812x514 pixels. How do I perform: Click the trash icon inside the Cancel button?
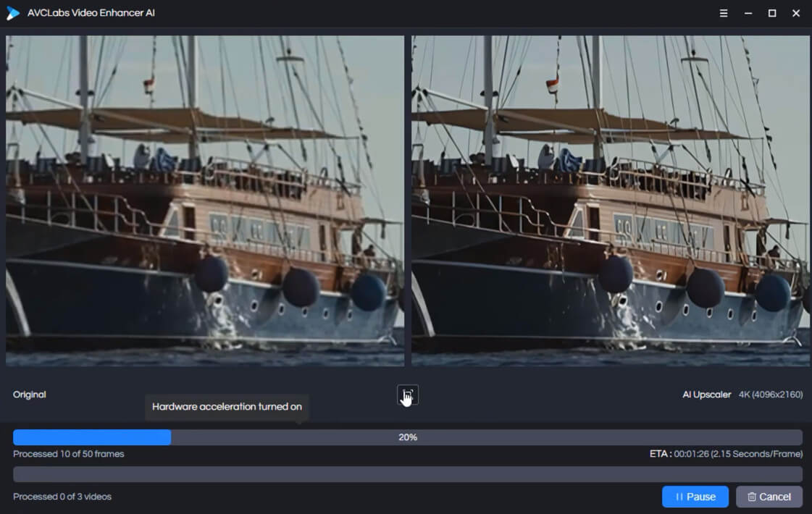pos(752,497)
